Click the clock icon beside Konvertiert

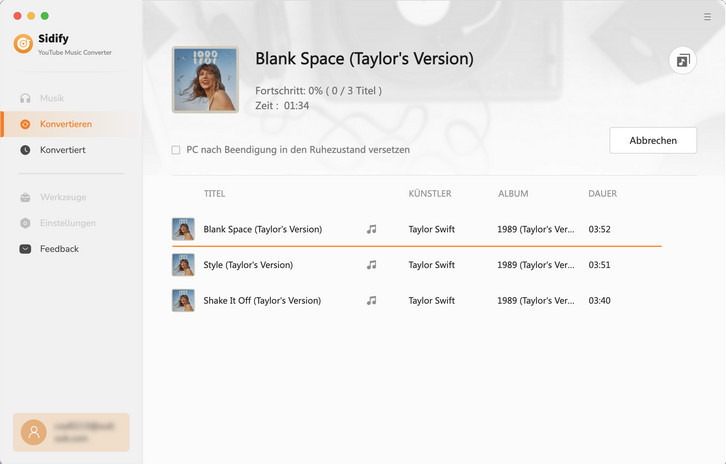[25, 150]
